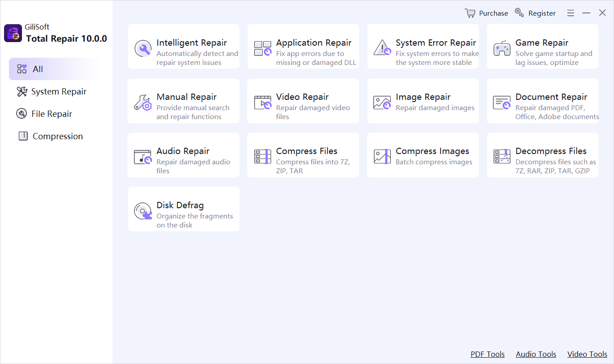Image resolution: width=614 pixels, height=364 pixels.
Task: Open Document Repair title
Action: [x=551, y=97]
